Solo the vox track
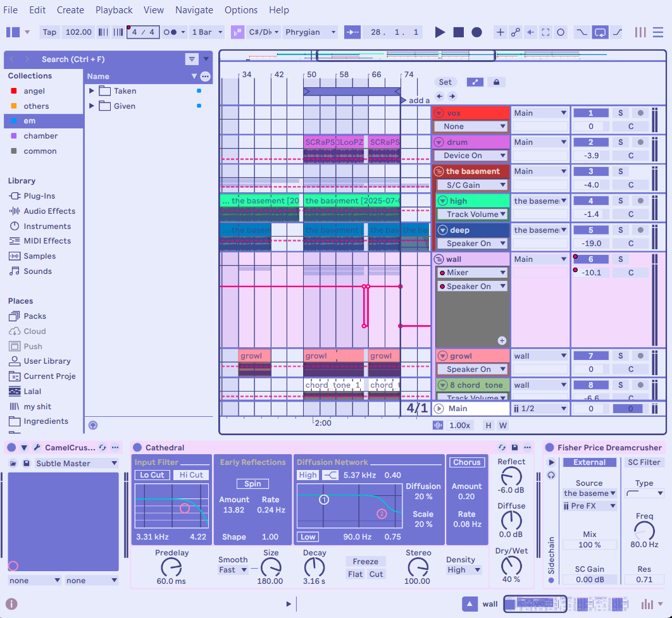The image size is (672, 618). (x=620, y=113)
